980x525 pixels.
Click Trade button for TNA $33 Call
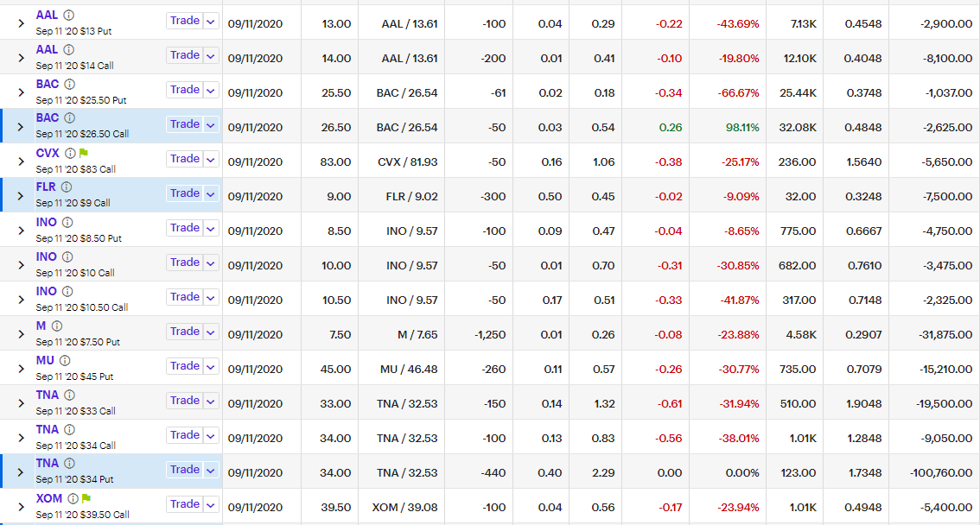pyautogui.click(x=185, y=401)
